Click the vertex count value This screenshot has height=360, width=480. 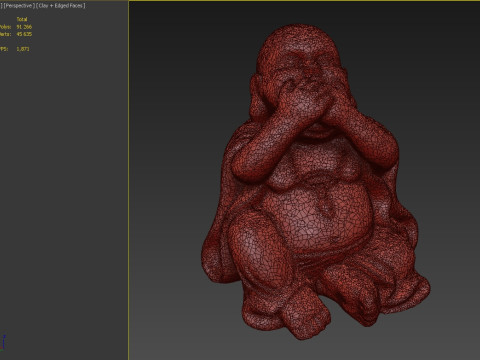pos(24,34)
